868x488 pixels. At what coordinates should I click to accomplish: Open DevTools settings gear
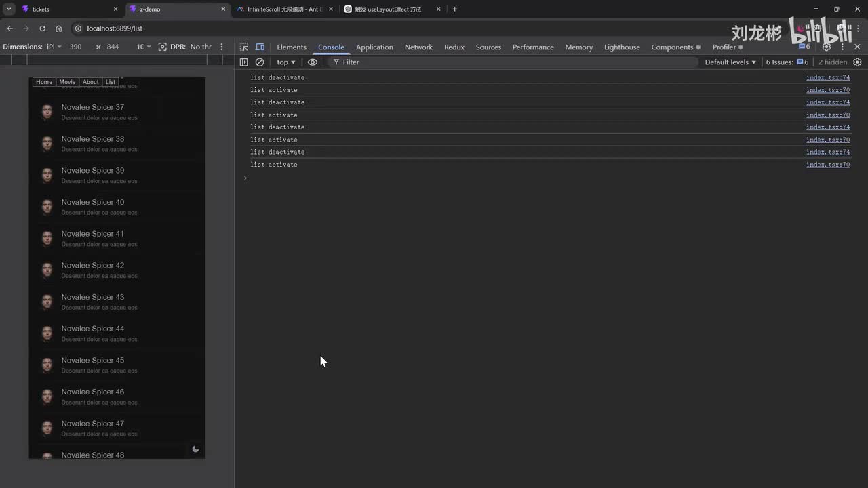(827, 47)
